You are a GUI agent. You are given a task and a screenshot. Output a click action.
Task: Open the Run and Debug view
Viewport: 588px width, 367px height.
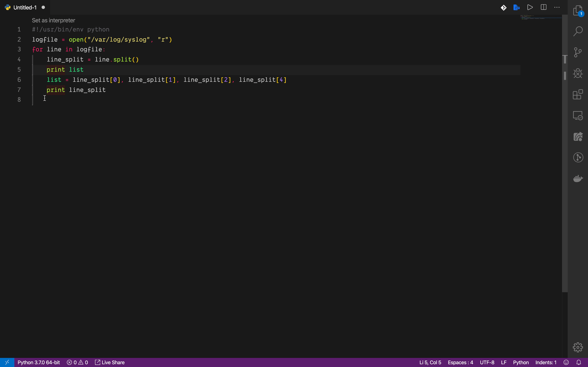[x=578, y=73]
